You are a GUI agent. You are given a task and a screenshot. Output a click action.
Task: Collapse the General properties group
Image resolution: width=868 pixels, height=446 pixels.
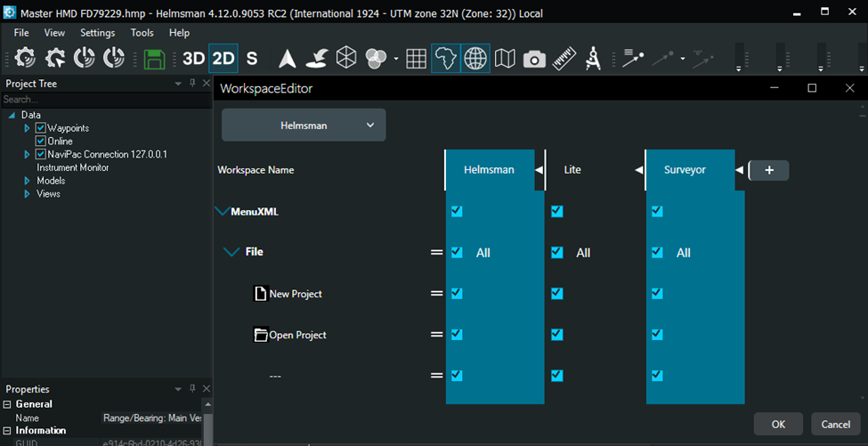click(x=7, y=404)
